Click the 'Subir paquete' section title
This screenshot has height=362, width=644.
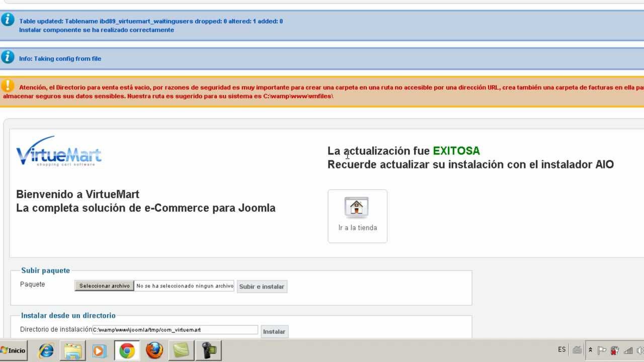point(45,270)
